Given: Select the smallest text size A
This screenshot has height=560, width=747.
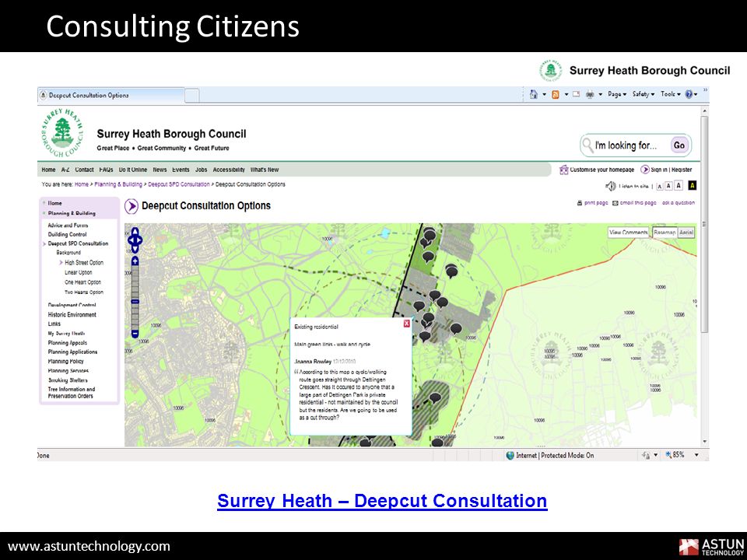Looking at the screenshot, I should pyautogui.click(x=659, y=186).
